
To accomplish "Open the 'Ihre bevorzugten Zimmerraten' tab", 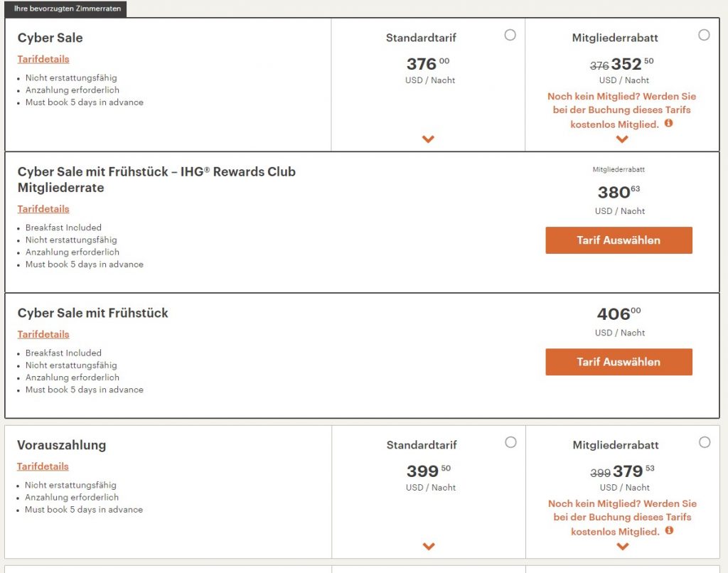I will pos(68,9).
